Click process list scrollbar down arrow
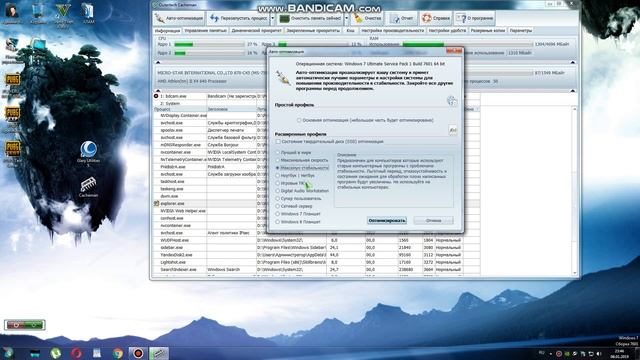 pos(575,273)
